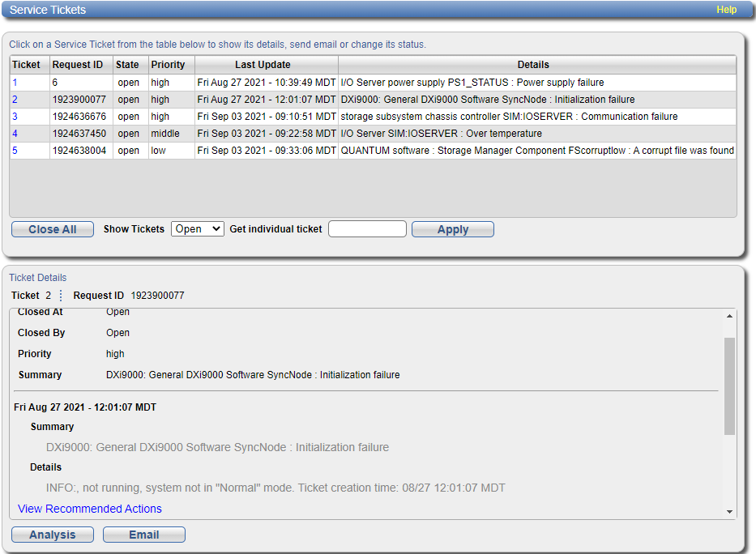Image resolution: width=756 pixels, height=554 pixels.
Task: Click the Service Tickets title bar text
Action: tap(48, 10)
